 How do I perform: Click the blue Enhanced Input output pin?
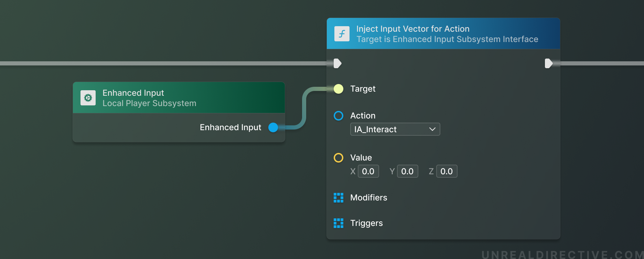coord(273,127)
